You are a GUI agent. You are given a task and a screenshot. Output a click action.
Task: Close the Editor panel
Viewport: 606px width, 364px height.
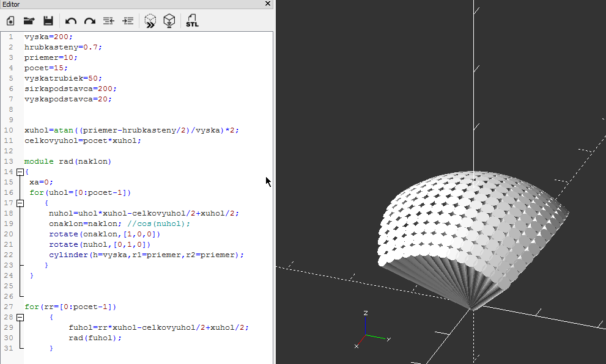coord(268,4)
